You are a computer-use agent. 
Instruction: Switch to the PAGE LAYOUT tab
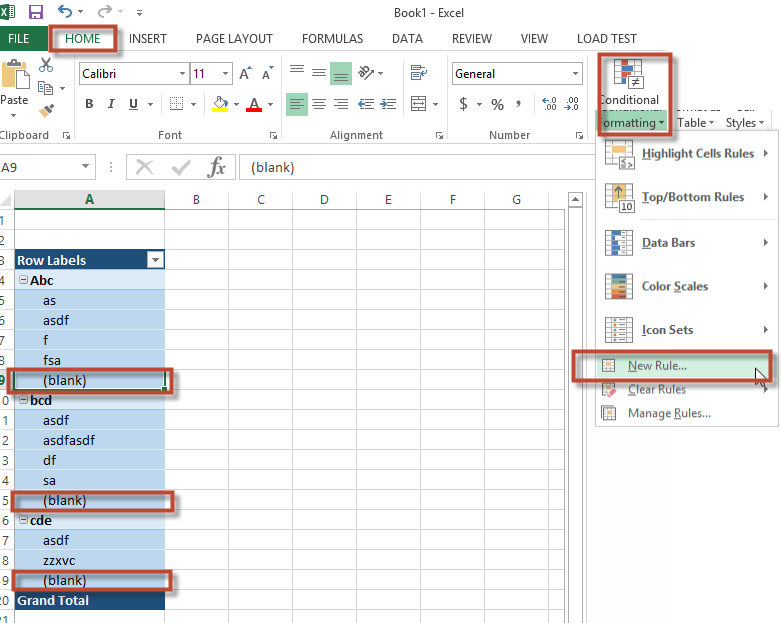[x=234, y=39]
